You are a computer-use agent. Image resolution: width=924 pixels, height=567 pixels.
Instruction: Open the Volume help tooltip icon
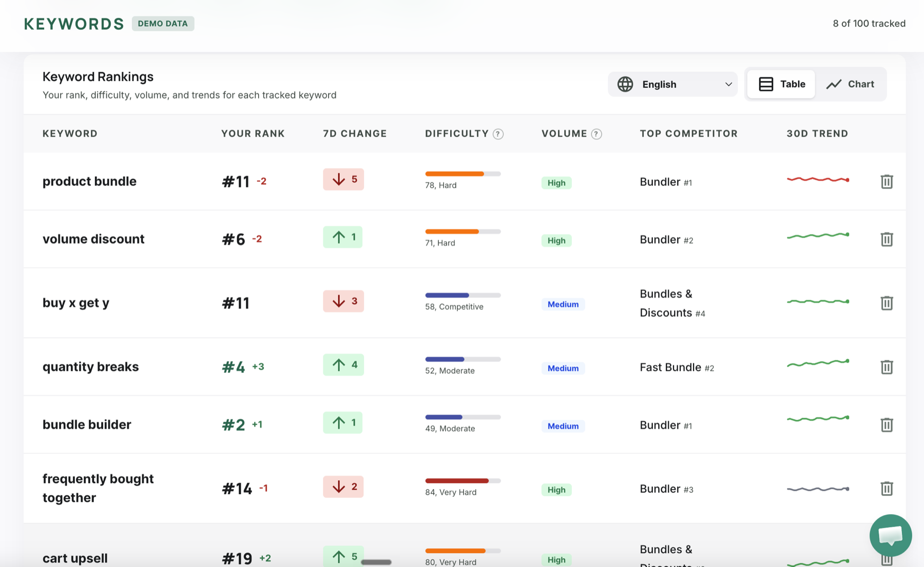coord(596,134)
